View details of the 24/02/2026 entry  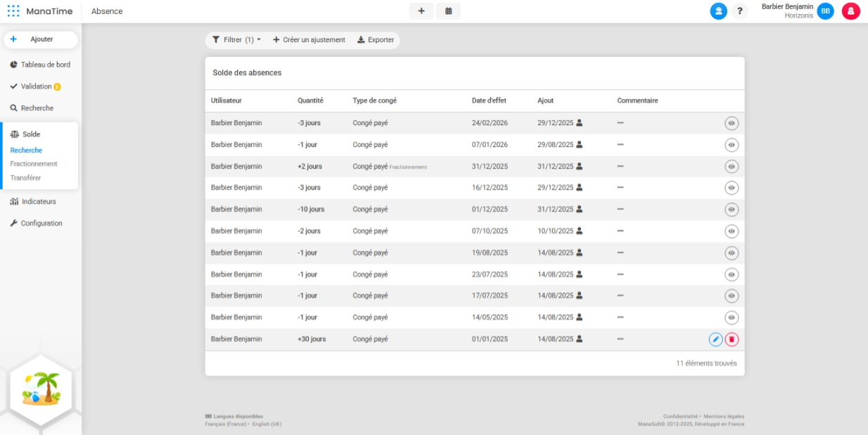tap(732, 124)
